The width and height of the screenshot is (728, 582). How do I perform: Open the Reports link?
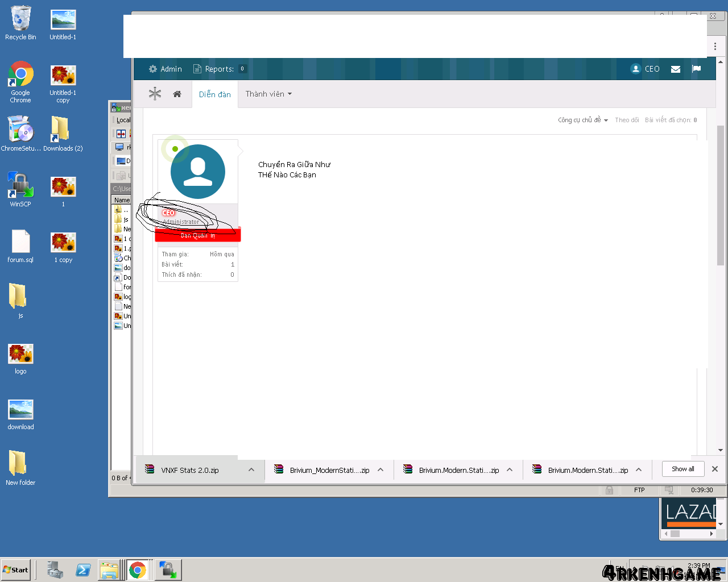(219, 69)
